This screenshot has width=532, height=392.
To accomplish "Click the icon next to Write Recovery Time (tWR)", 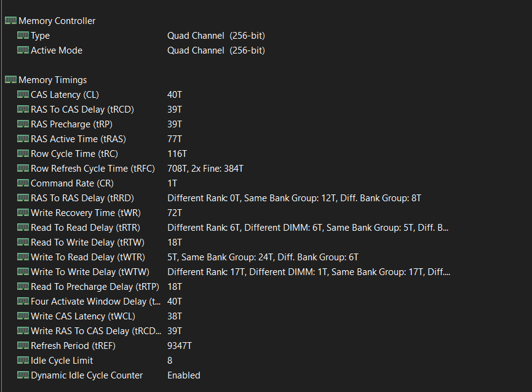I will click(x=23, y=212).
